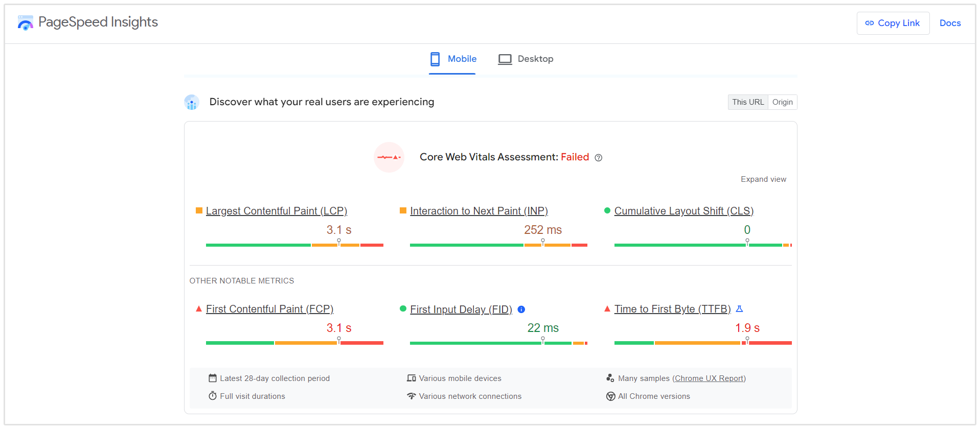Click the Core Web Vitals help icon
The width and height of the screenshot is (980, 429).
(x=598, y=158)
